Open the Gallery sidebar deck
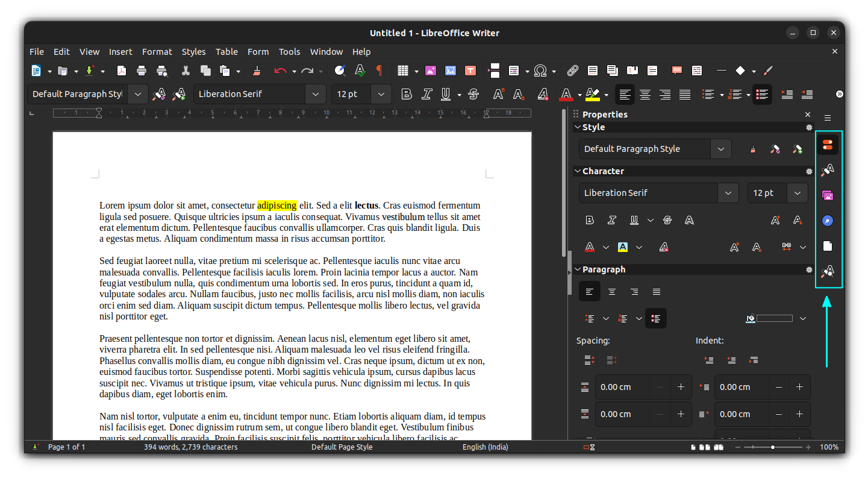Image resolution: width=868 pixels, height=478 pixels. [828, 195]
